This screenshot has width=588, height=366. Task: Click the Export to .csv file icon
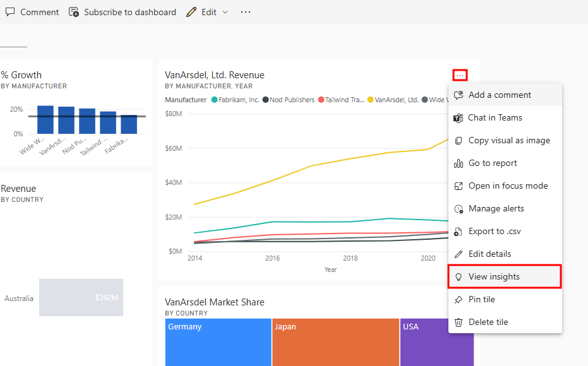pos(458,232)
